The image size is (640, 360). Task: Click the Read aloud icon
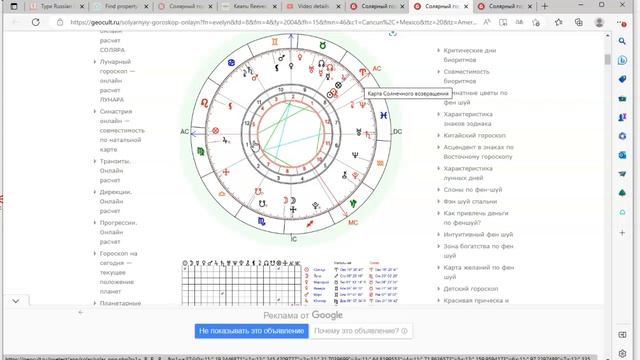pos(487,22)
